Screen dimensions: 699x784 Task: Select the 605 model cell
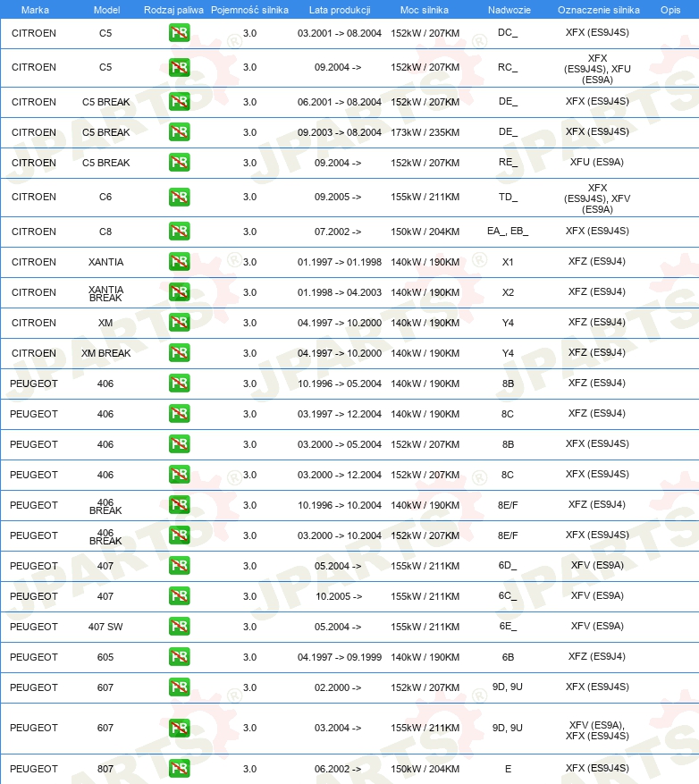(x=105, y=657)
